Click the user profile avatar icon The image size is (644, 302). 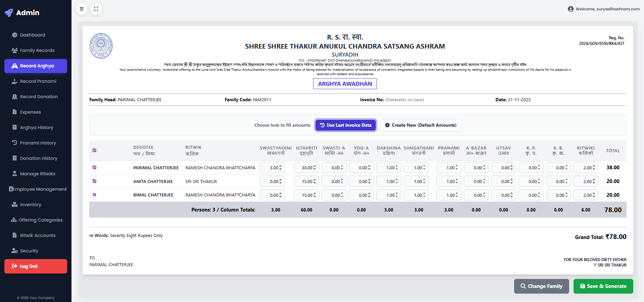click(x=571, y=9)
